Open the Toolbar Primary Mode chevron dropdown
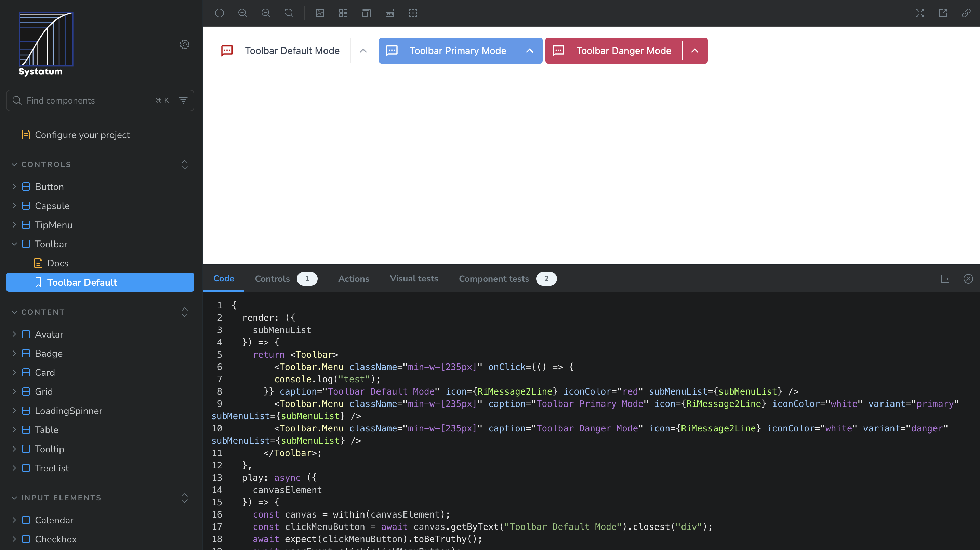 pos(529,51)
